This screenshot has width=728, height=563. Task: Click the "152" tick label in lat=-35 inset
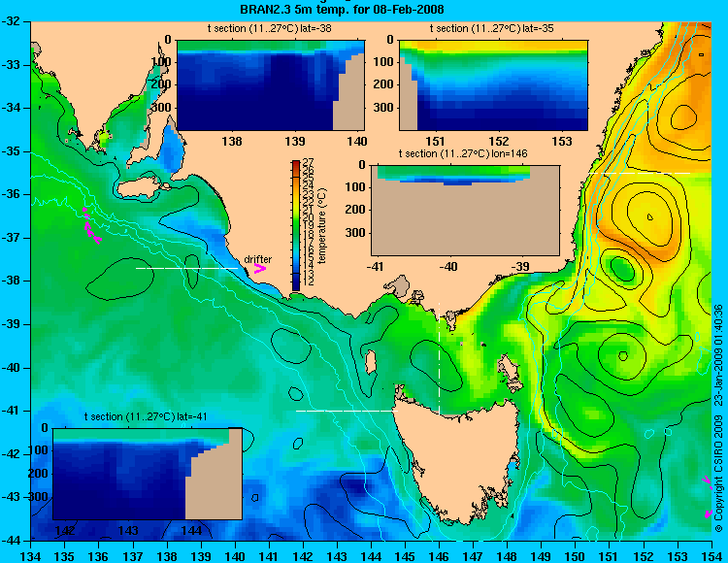tap(499, 141)
